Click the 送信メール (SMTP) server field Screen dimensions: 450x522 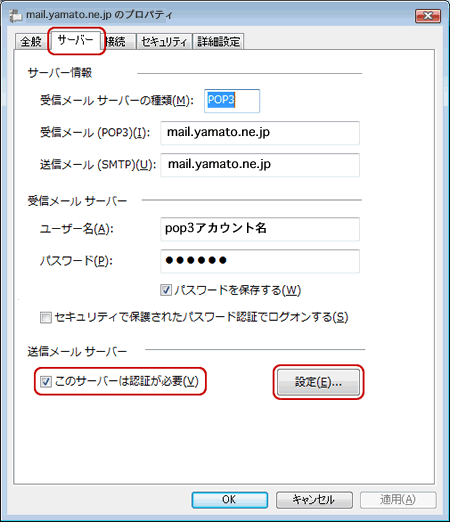(x=260, y=165)
